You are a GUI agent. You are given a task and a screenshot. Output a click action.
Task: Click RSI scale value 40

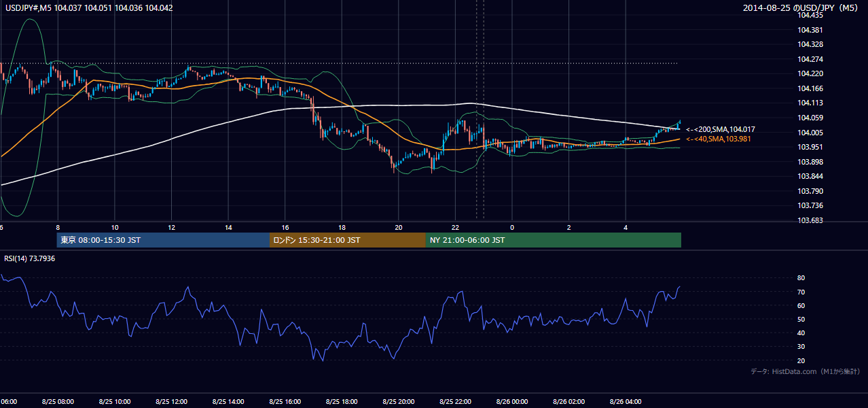point(801,333)
